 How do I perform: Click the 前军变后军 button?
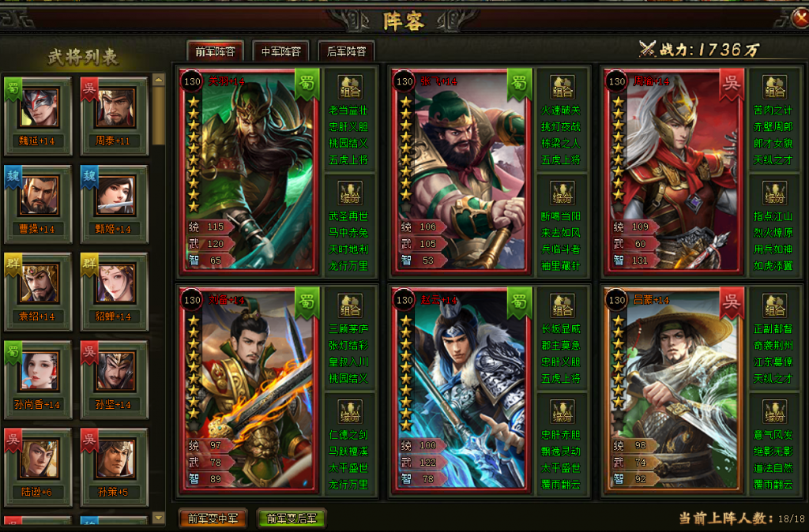pyautogui.click(x=292, y=518)
